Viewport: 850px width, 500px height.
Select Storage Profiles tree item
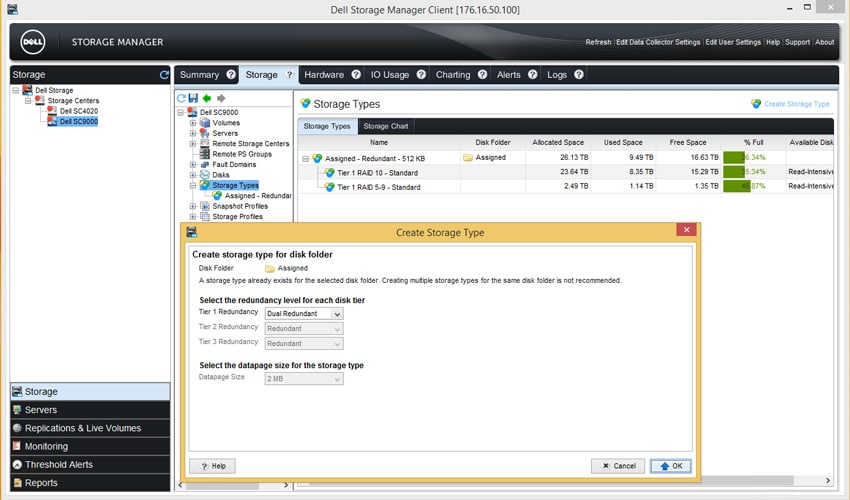click(237, 216)
